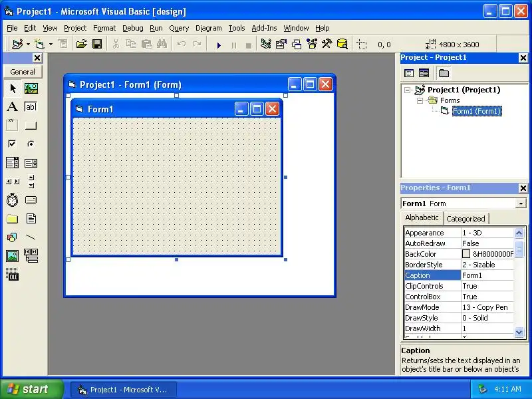Select the ListBox control tool
The height and width of the screenshot is (399, 532).
pos(31,163)
